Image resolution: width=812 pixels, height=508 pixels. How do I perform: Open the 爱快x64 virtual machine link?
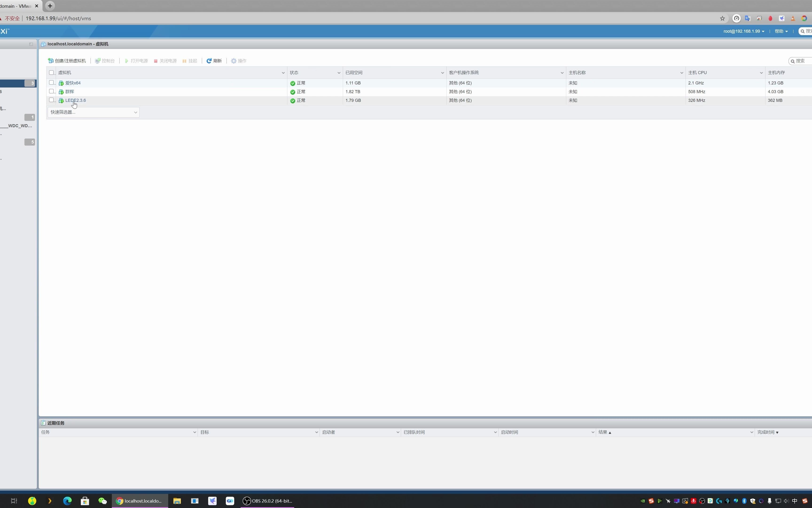[x=73, y=83]
